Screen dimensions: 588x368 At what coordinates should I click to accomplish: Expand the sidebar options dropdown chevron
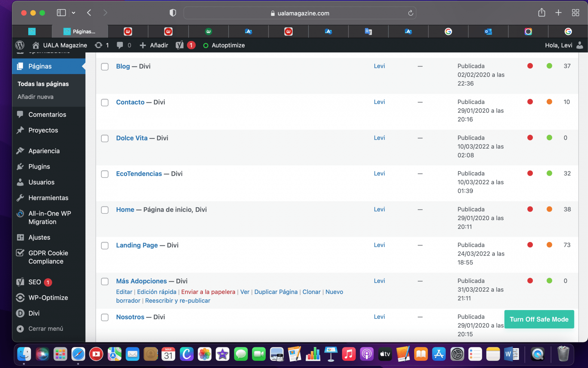tap(73, 13)
